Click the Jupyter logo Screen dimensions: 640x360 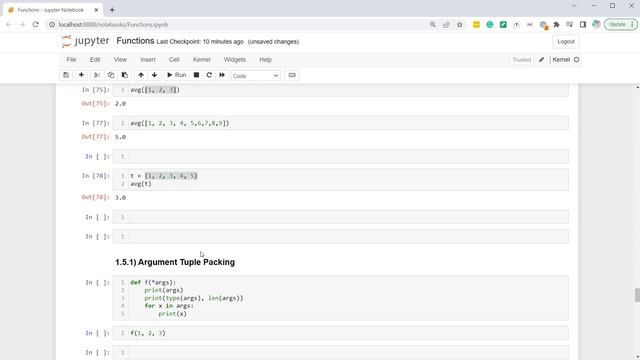(x=85, y=41)
